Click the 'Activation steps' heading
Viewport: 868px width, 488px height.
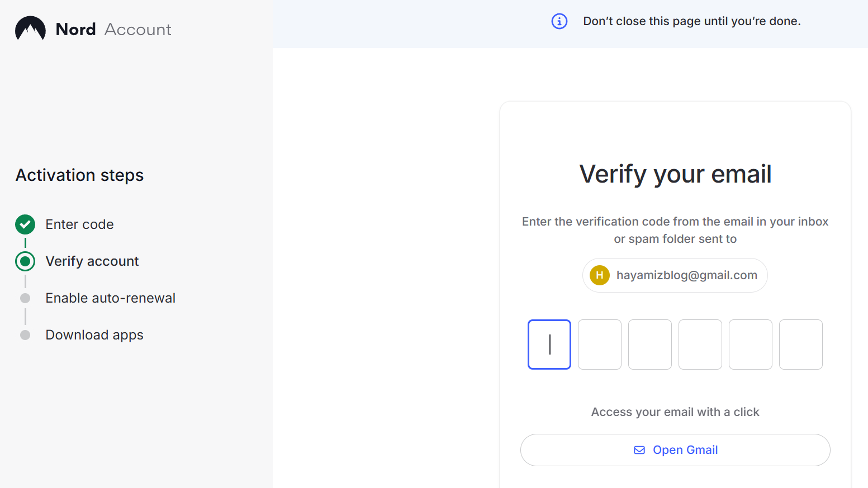click(x=80, y=175)
